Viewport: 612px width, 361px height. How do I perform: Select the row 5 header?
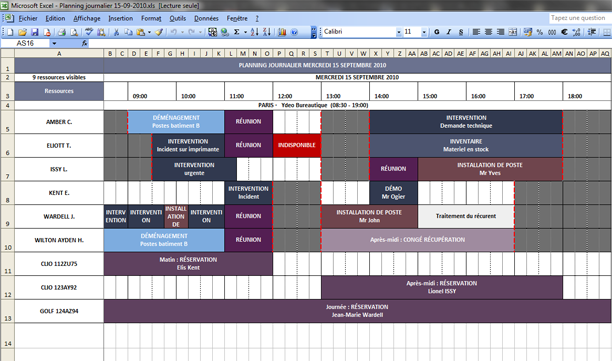coord(7,122)
